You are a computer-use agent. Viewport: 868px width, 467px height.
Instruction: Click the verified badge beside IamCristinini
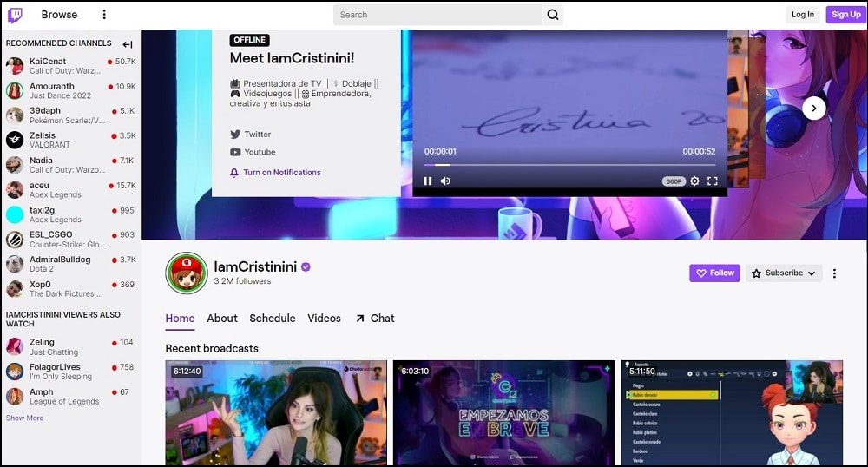pyautogui.click(x=306, y=267)
